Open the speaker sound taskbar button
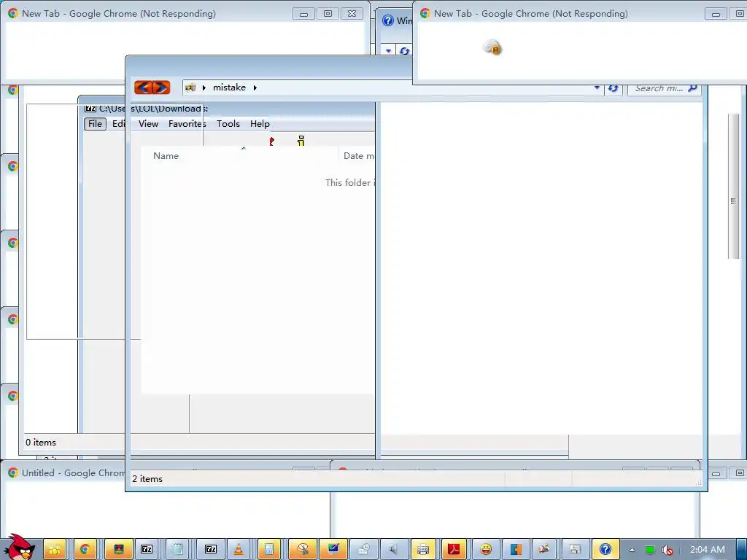 point(393,550)
